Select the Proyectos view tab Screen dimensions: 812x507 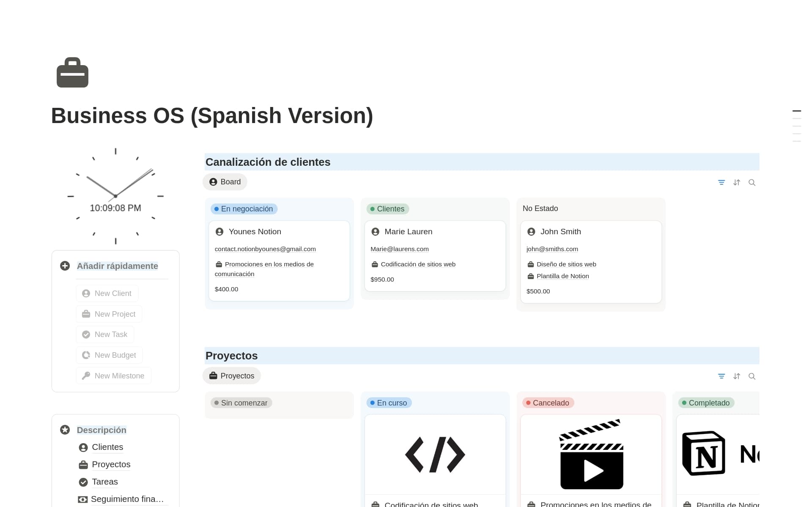(232, 375)
